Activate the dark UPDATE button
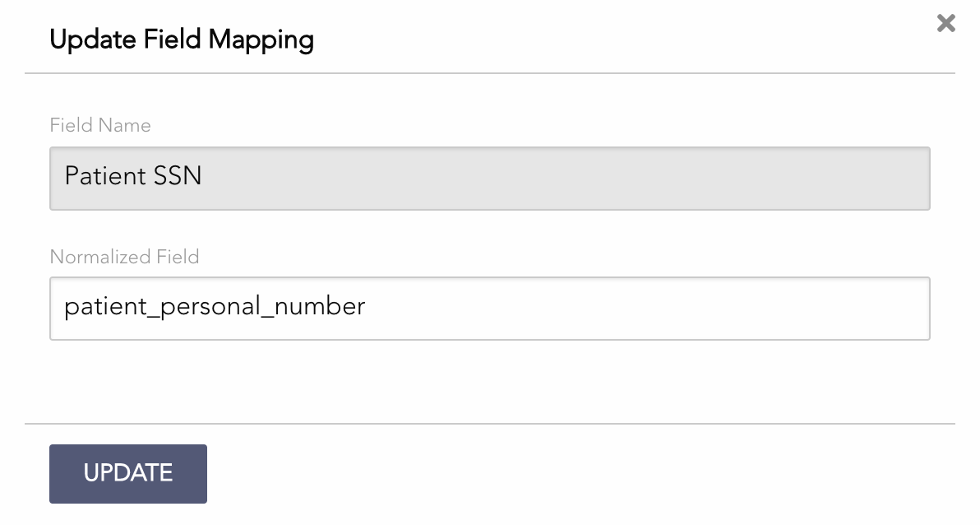The height and width of the screenshot is (525, 980). point(127,473)
